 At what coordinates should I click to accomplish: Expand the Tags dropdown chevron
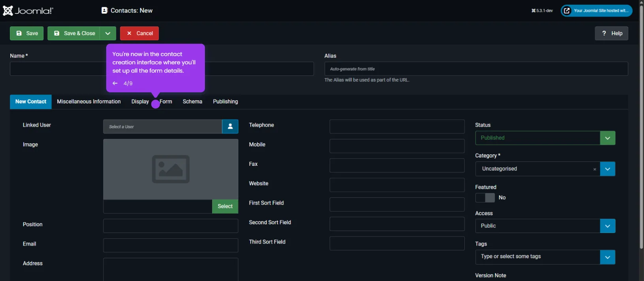click(608, 257)
